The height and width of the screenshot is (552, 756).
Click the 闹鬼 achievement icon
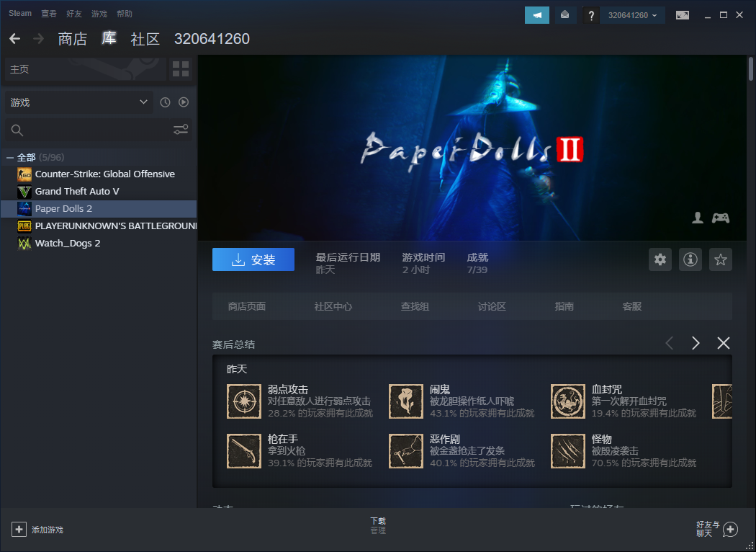click(x=406, y=401)
